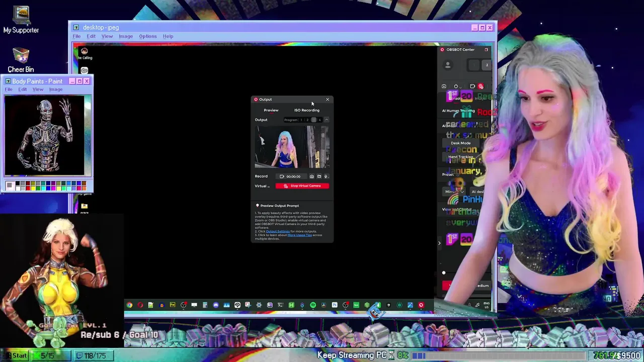This screenshot has width=644, height=362.
Task: Click the red OBSBOT output icon
Action: coord(481,86)
